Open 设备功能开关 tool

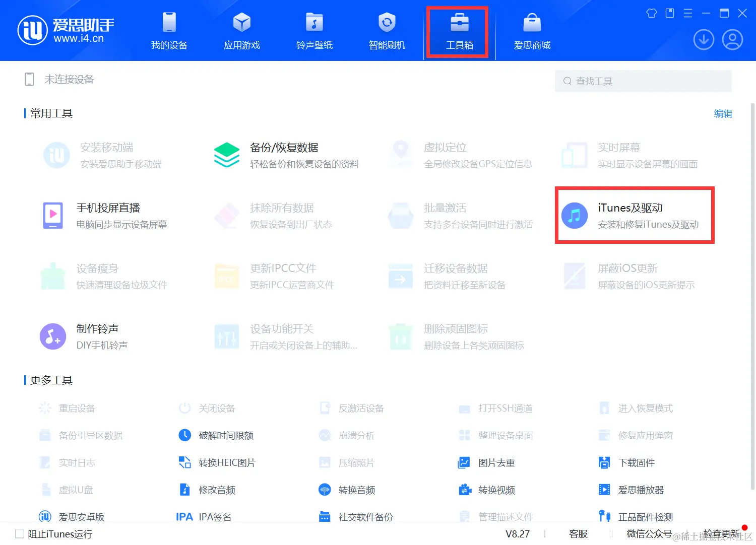pos(285,336)
